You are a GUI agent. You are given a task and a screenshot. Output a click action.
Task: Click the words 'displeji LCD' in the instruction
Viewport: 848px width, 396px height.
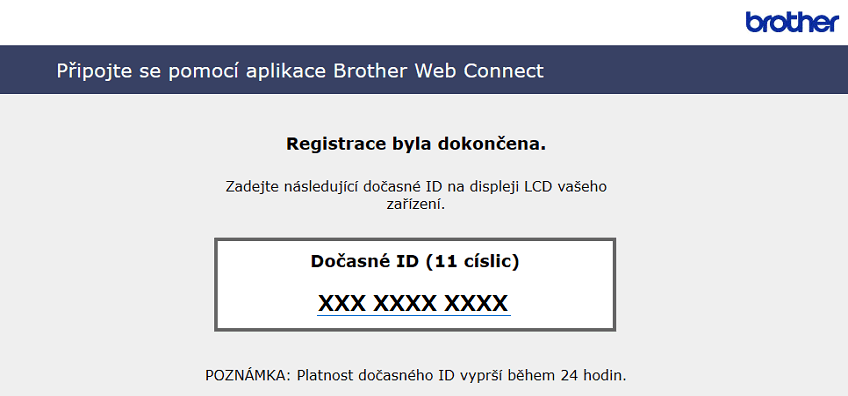coord(493,187)
